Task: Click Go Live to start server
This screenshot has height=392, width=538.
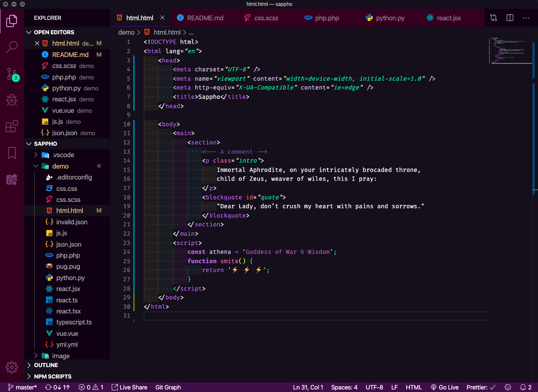Action: tap(444, 387)
